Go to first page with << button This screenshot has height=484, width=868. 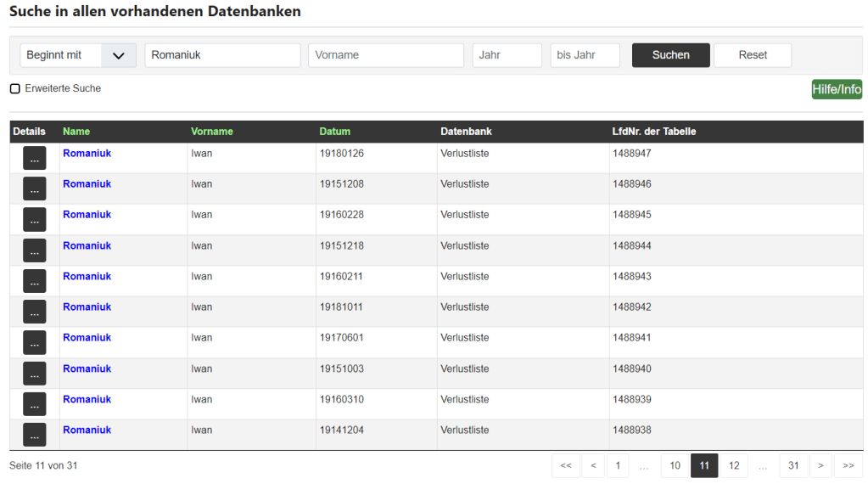pyautogui.click(x=565, y=465)
